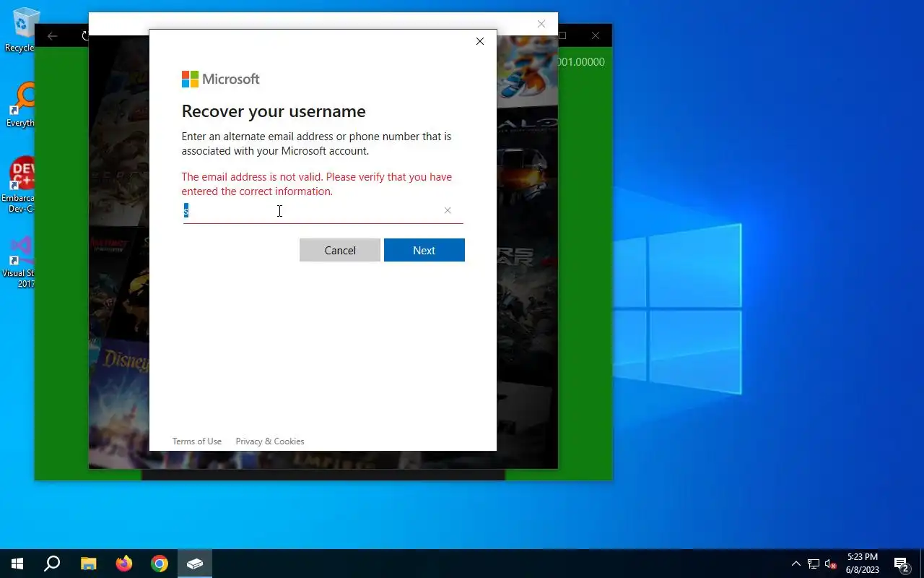Open File Explorer from taskbar
This screenshot has width=924, height=578.
[x=88, y=564]
